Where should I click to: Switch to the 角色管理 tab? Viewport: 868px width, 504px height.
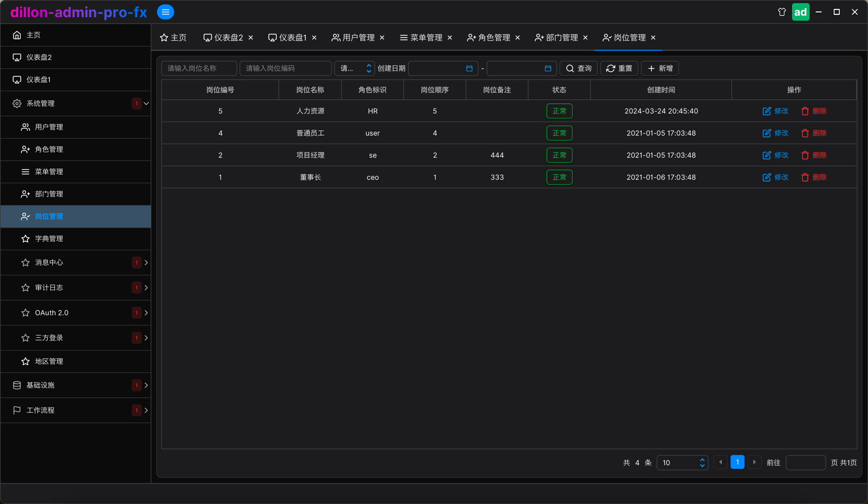489,38
